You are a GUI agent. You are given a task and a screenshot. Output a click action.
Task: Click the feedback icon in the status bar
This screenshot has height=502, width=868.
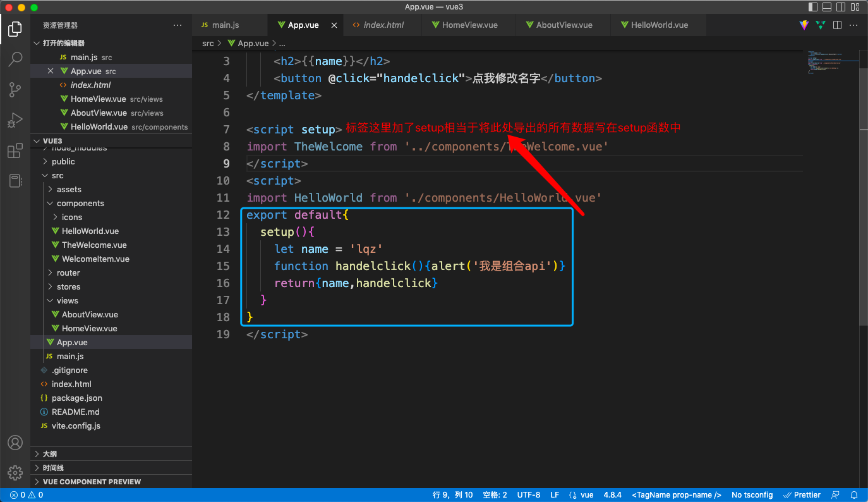[x=836, y=495]
